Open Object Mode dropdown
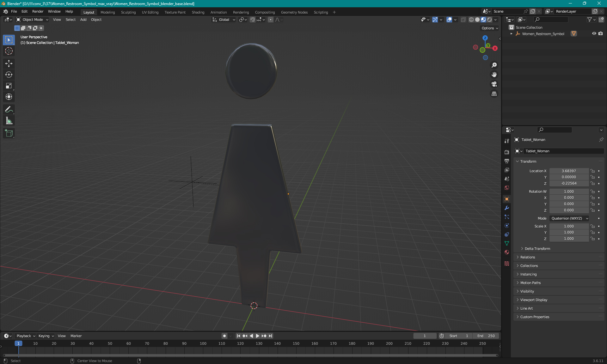 32,20
